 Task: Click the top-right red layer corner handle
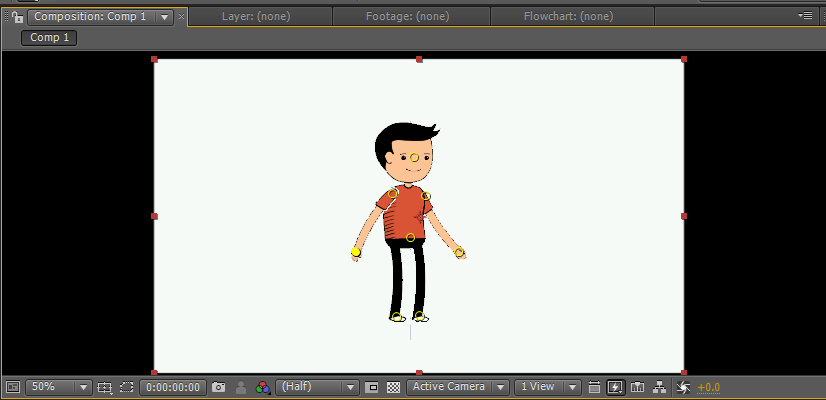[684, 59]
